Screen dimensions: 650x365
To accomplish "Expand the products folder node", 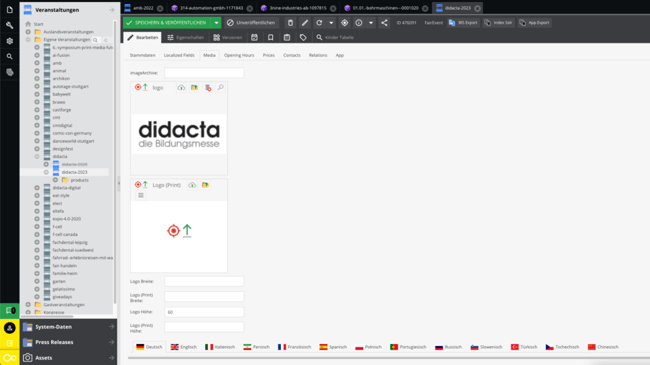I will point(55,180).
